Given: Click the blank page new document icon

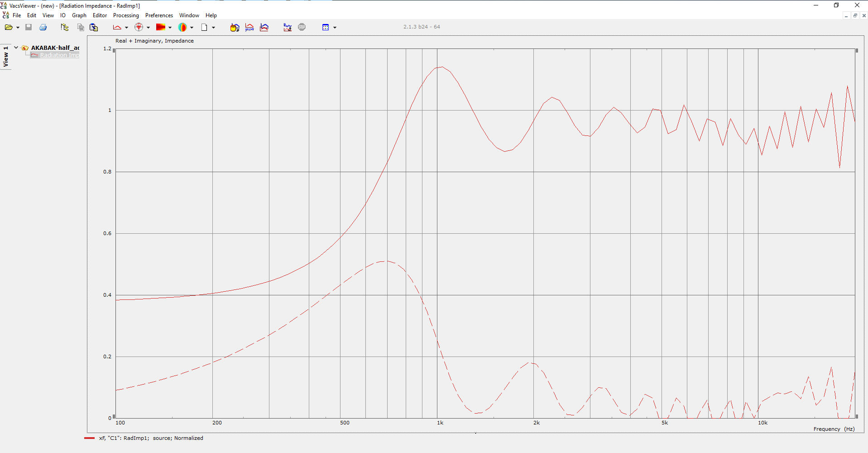Looking at the screenshot, I should tap(204, 27).
